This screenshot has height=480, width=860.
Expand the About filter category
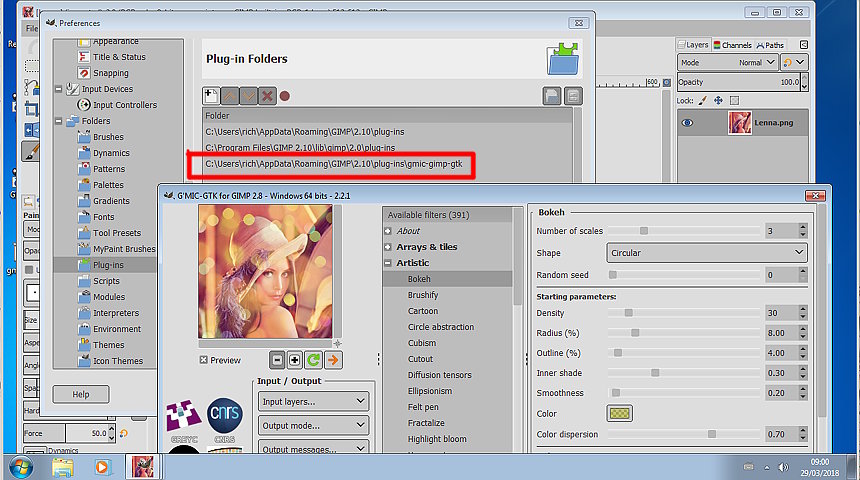coord(388,231)
